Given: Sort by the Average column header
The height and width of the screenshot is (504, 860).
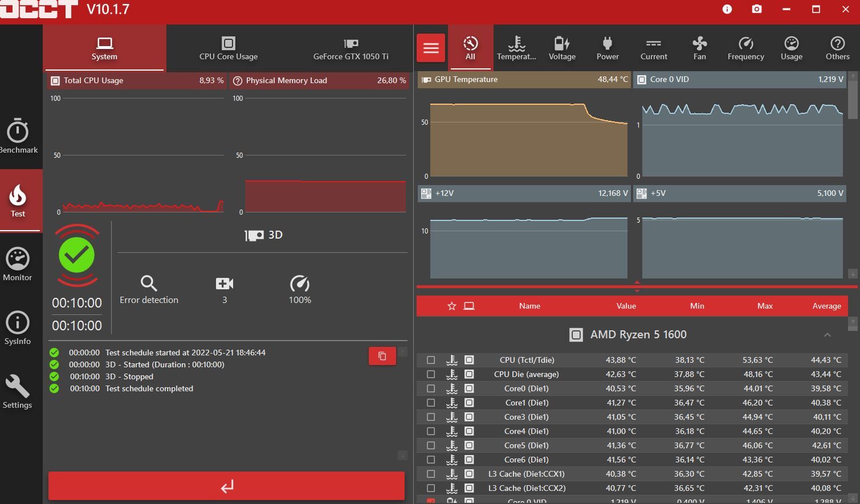Looking at the screenshot, I should coord(826,306).
